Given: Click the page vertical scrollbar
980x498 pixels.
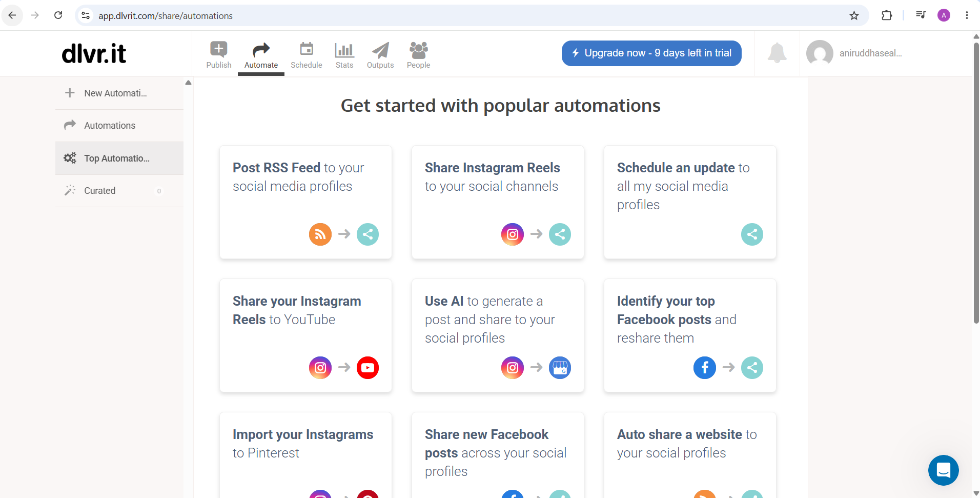Looking at the screenshot, I should [x=976, y=183].
